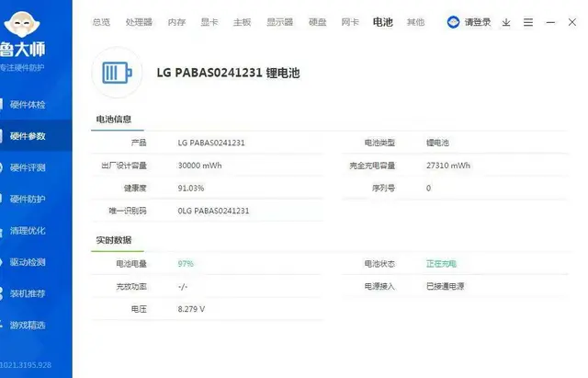Click the 唯一识别码 label

tap(128, 211)
